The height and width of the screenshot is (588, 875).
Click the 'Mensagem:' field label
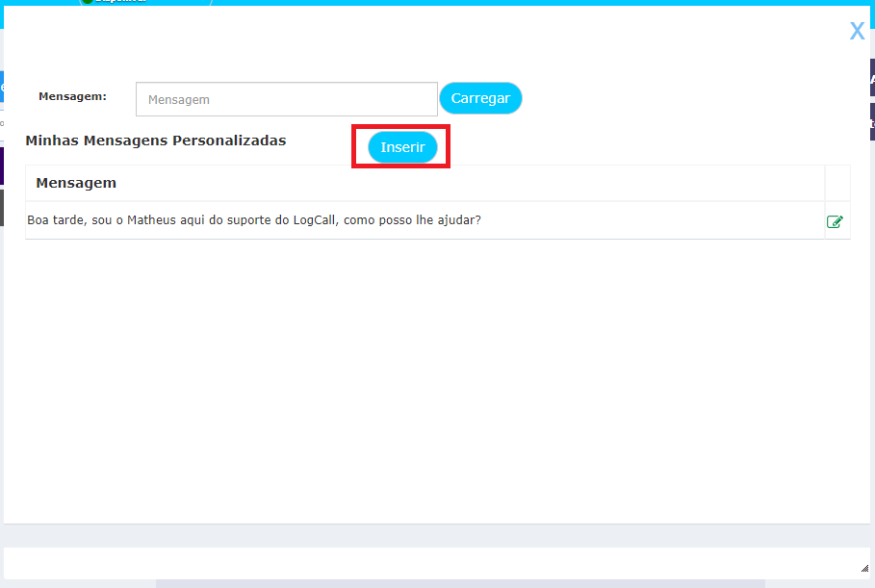pyautogui.click(x=72, y=96)
